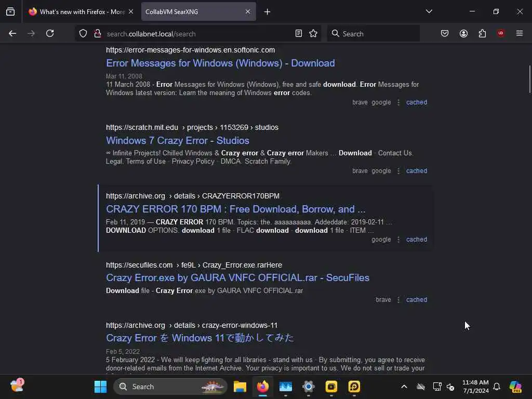Open Copilot preview icon in taskbar

tap(515, 387)
